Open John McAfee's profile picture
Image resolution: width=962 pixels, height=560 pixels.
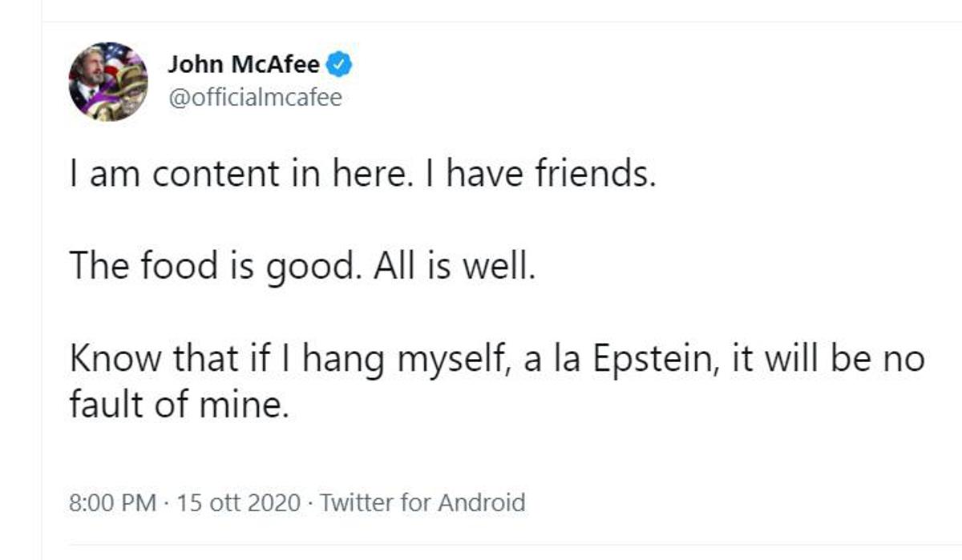(x=107, y=82)
